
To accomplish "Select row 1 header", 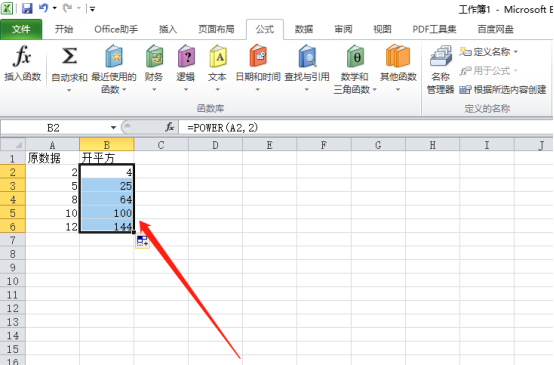I will 13,158.
